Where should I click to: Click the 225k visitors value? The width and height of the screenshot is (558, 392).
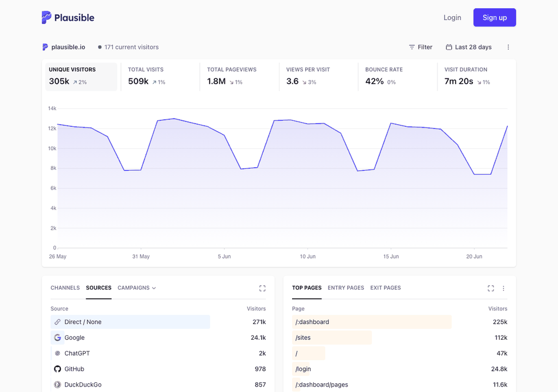tap(500, 322)
